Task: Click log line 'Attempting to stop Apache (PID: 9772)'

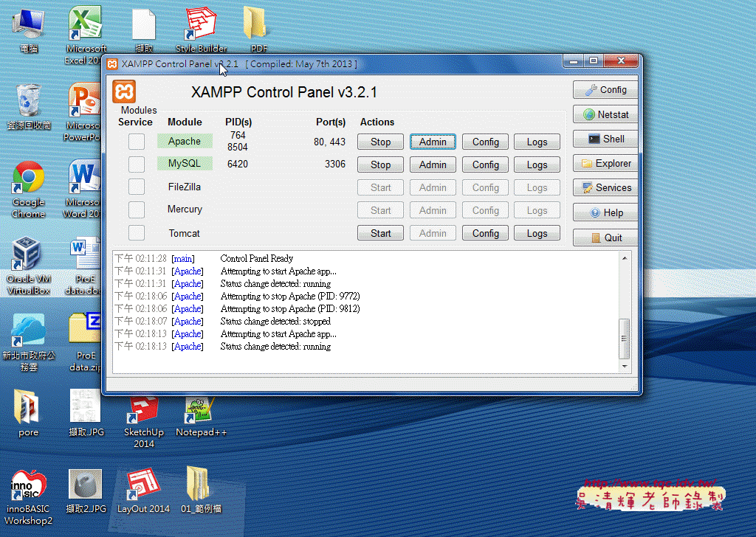Action: coord(290,297)
